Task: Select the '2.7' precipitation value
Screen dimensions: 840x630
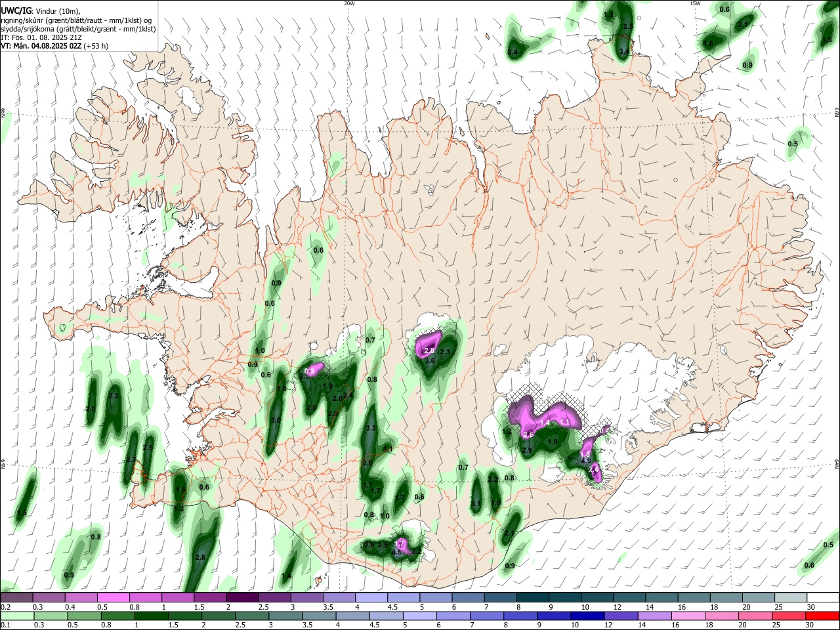Action: 131,459
